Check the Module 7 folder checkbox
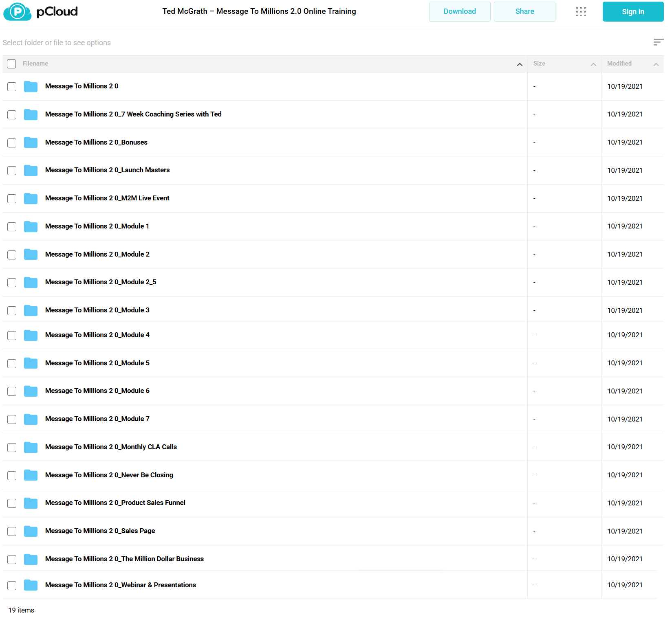Screen dimensions: 672x617 [12, 419]
